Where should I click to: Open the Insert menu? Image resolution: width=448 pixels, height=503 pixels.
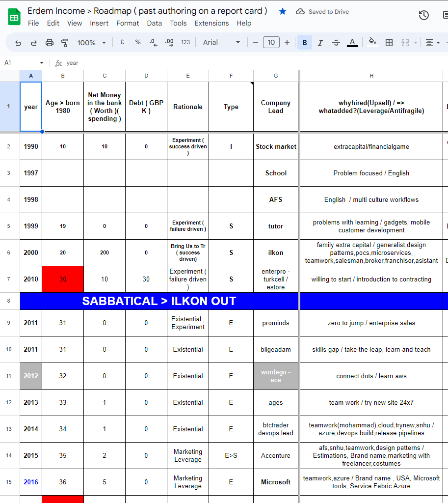(x=99, y=23)
